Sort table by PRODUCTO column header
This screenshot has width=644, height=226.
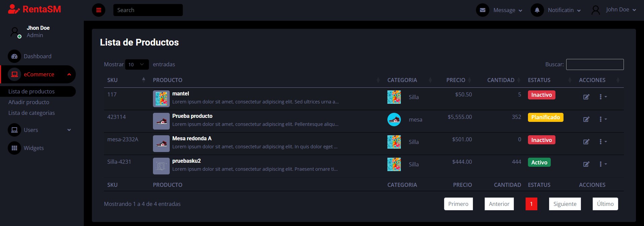(267, 80)
